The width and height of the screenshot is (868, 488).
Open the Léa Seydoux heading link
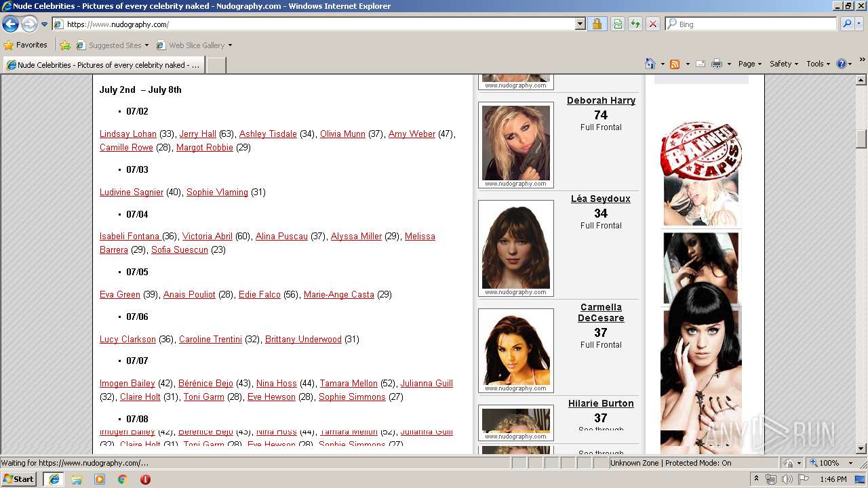click(601, 199)
